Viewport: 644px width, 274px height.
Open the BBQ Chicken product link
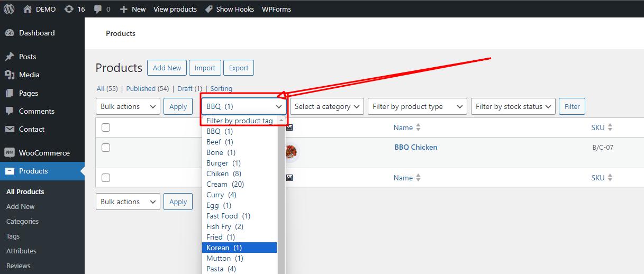416,147
